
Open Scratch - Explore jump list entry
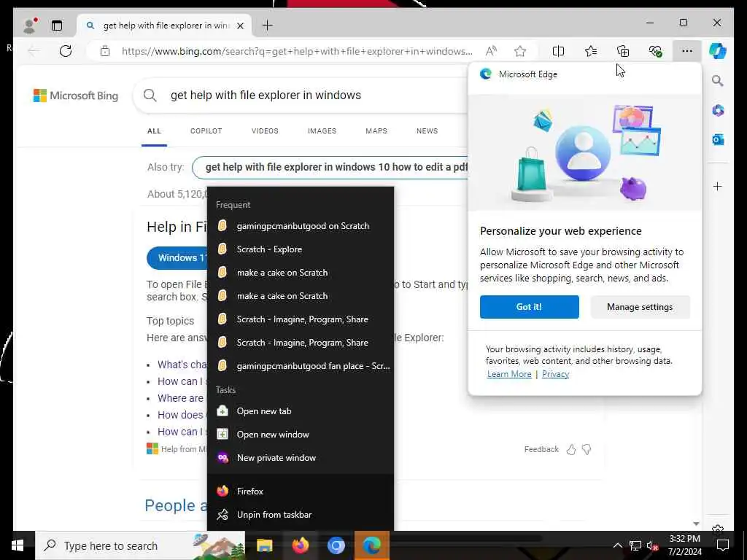(x=301, y=249)
